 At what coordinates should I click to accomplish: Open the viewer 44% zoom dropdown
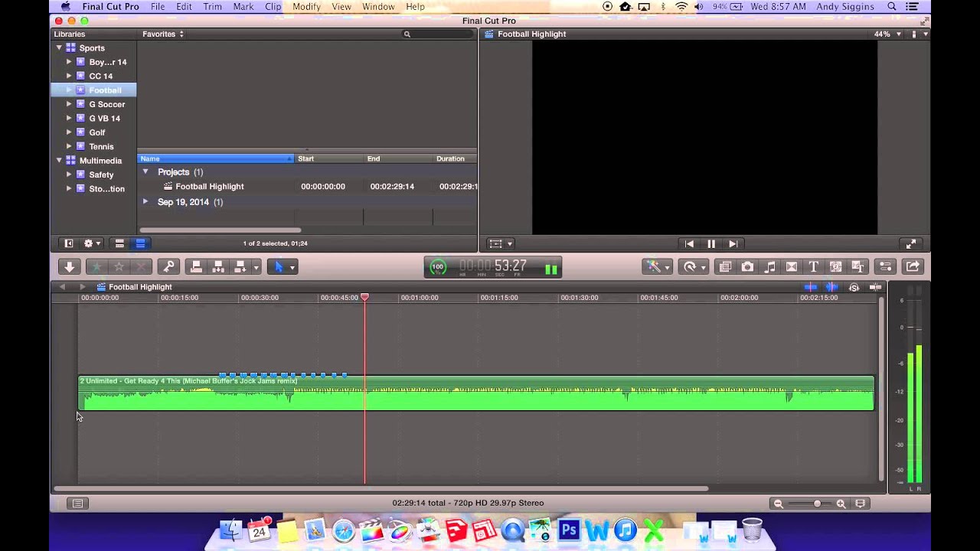pyautogui.click(x=887, y=34)
